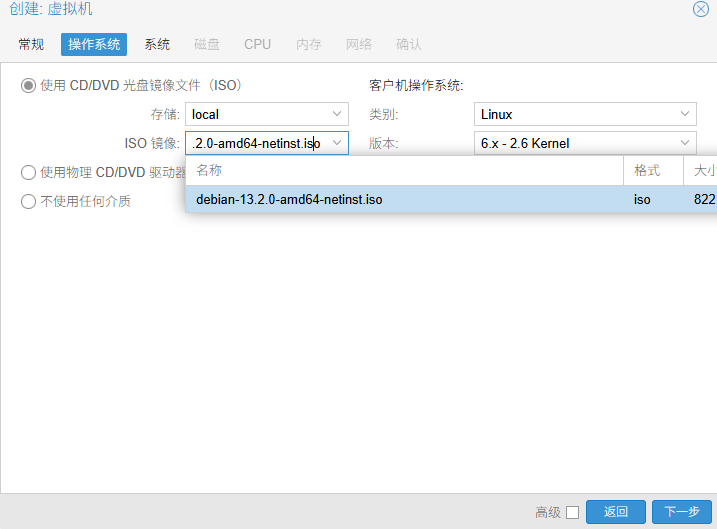Click the 下一步 button

click(681, 512)
